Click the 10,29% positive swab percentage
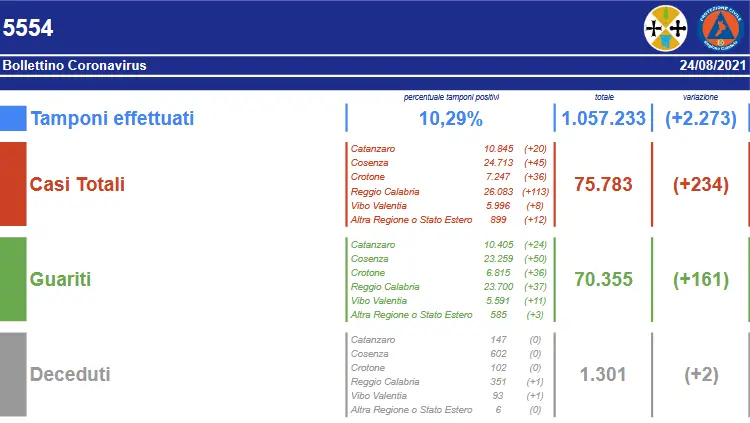Viewport: 750px width, 423px height. (x=450, y=119)
